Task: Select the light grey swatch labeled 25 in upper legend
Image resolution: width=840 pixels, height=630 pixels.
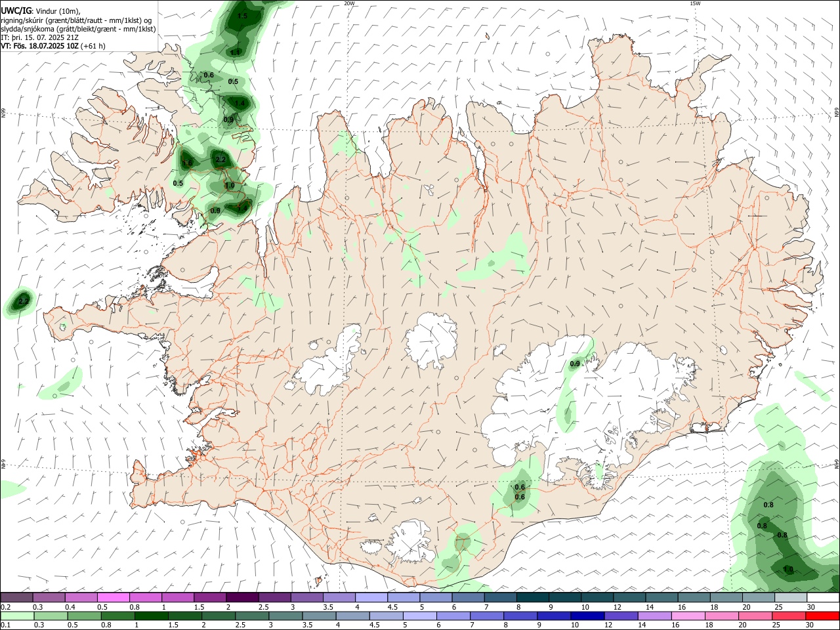Action: pyautogui.click(x=790, y=598)
